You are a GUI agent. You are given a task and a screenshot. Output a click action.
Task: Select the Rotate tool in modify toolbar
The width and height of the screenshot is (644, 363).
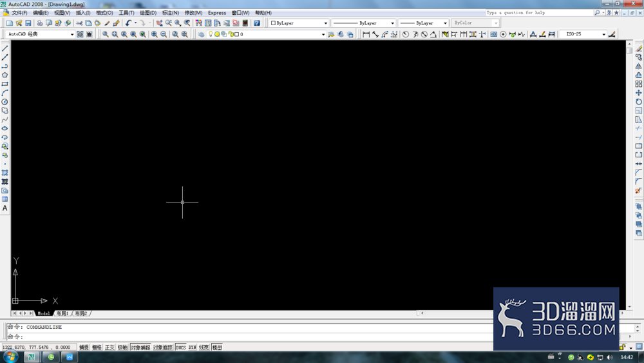[x=639, y=102]
